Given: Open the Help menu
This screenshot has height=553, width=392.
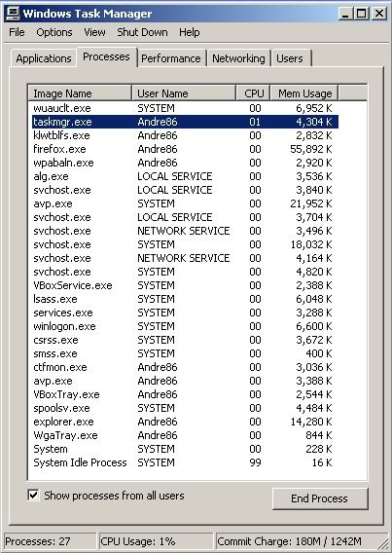Looking at the screenshot, I should [189, 32].
